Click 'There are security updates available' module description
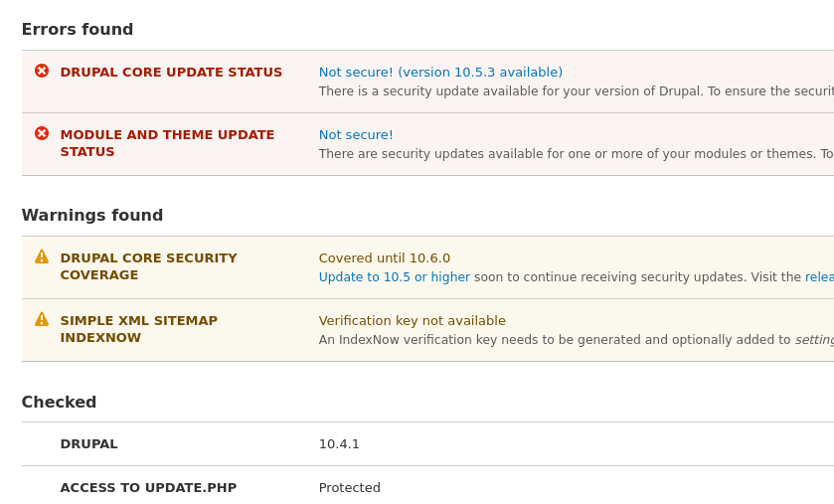834x504 pixels. pyautogui.click(x=576, y=154)
